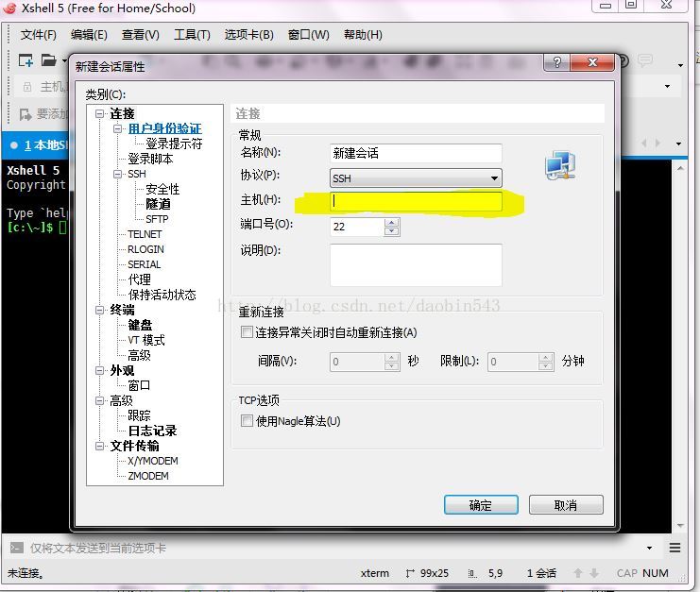Image resolution: width=700 pixels, height=592 pixels.
Task: Collapse the 终端 tree node
Action: [99, 310]
